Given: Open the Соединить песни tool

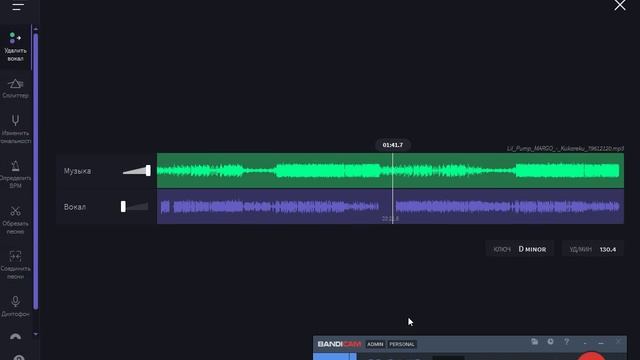Looking at the screenshot, I should point(15,265).
